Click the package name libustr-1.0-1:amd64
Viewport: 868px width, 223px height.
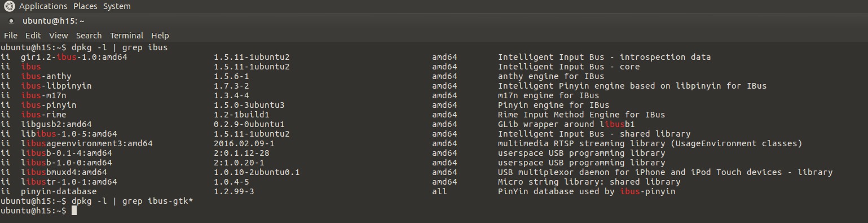point(69,182)
